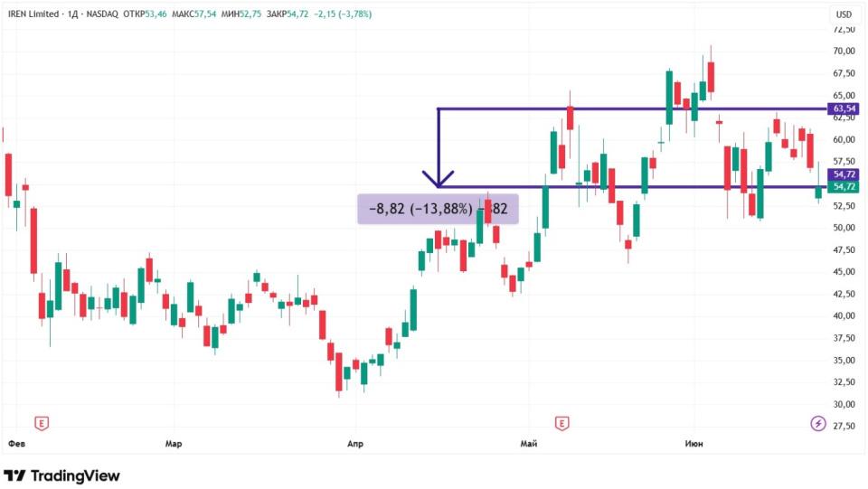Click the NASDAQ exchange label
868x489 pixels.
coord(102,14)
